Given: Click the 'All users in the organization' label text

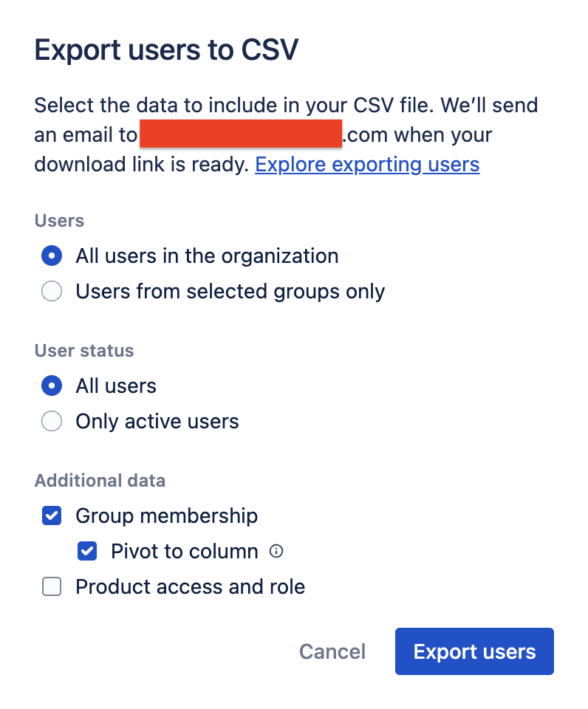Looking at the screenshot, I should (x=207, y=256).
